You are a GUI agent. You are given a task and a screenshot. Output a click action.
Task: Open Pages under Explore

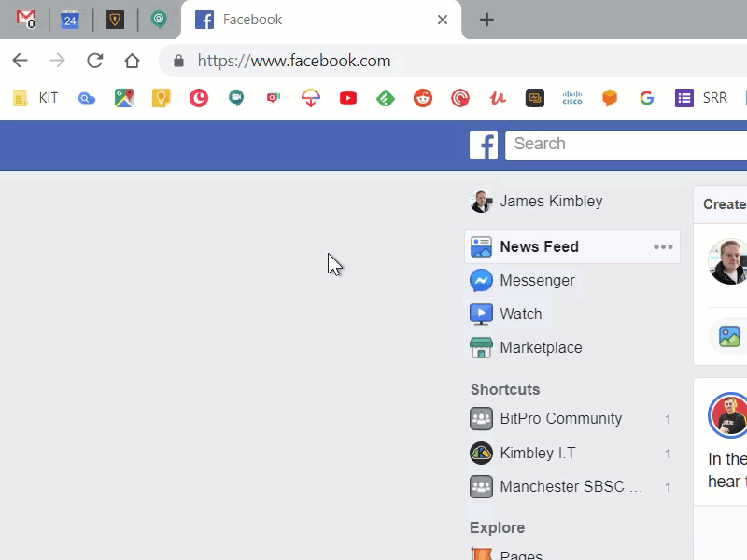click(506, 554)
